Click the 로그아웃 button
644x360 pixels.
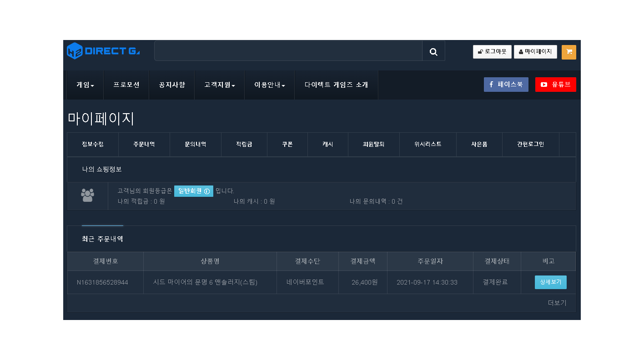[492, 52]
